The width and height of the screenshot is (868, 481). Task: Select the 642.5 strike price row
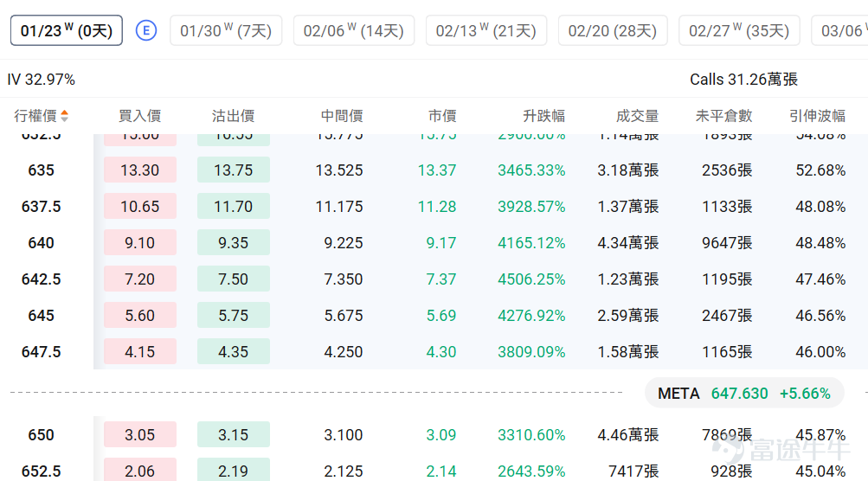tap(434, 279)
